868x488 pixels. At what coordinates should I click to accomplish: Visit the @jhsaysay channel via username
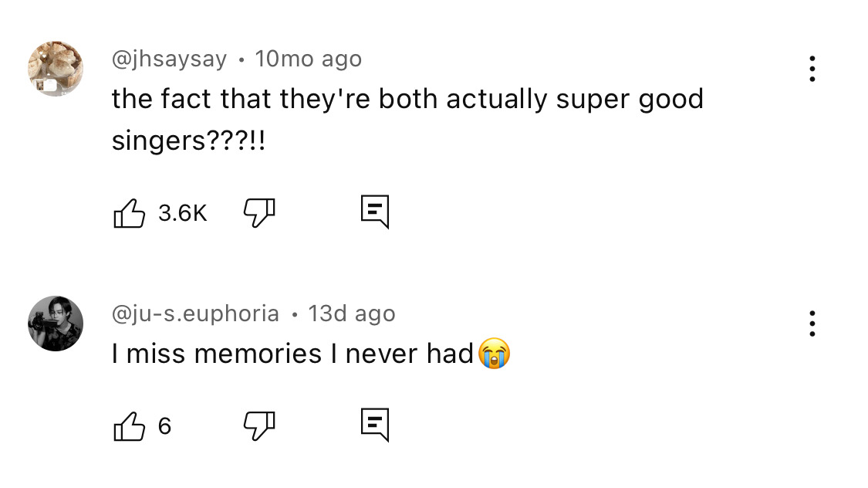click(x=169, y=59)
